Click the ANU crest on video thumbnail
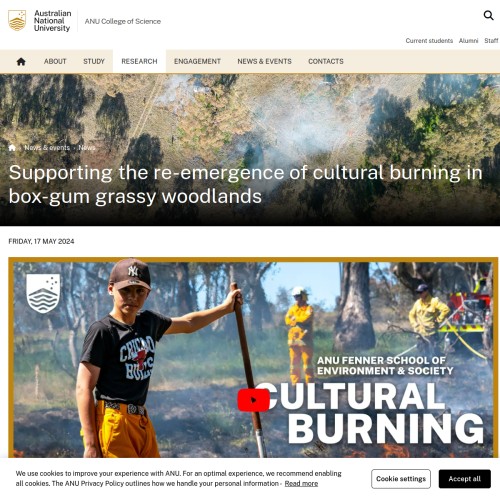The width and height of the screenshot is (500, 500). pyautogui.click(x=43, y=293)
